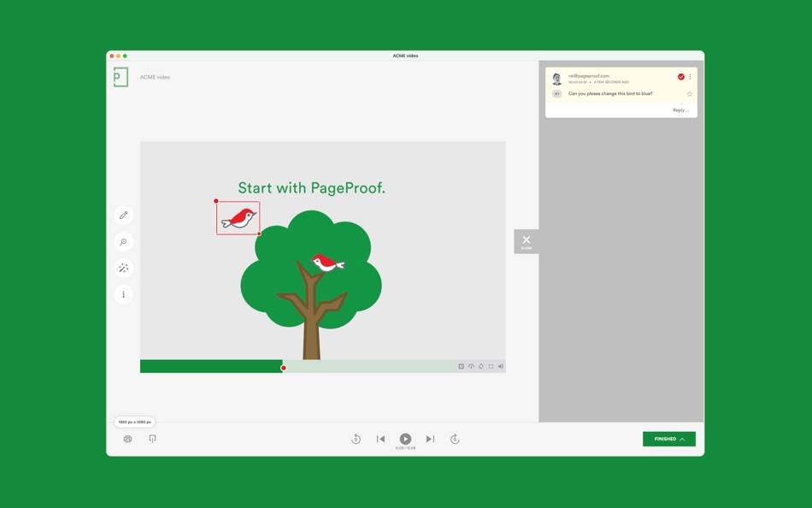This screenshot has width=812, height=508.
Task: Expand the FINISHED button menu
Action: pyautogui.click(x=669, y=439)
